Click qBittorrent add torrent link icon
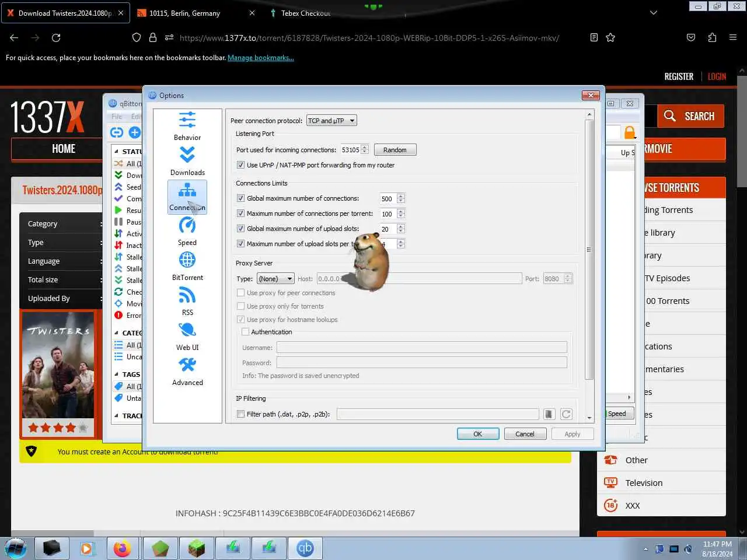Image resolution: width=747 pixels, height=560 pixels. click(x=117, y=132)
